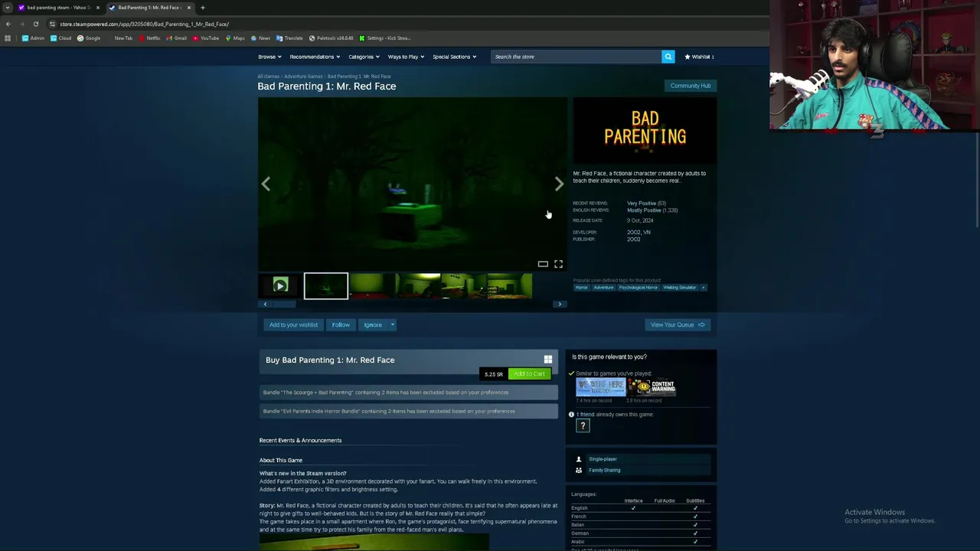Click the Family Sharing group icon
980x551 pixels.
coord(579,470)
